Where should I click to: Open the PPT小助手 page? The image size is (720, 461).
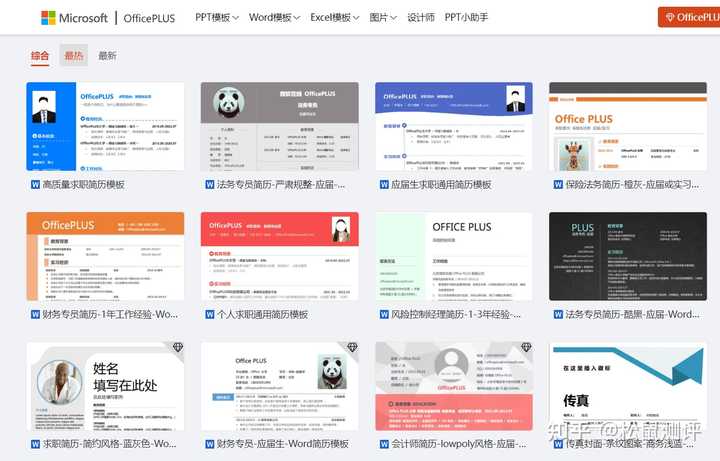(466, 17)
